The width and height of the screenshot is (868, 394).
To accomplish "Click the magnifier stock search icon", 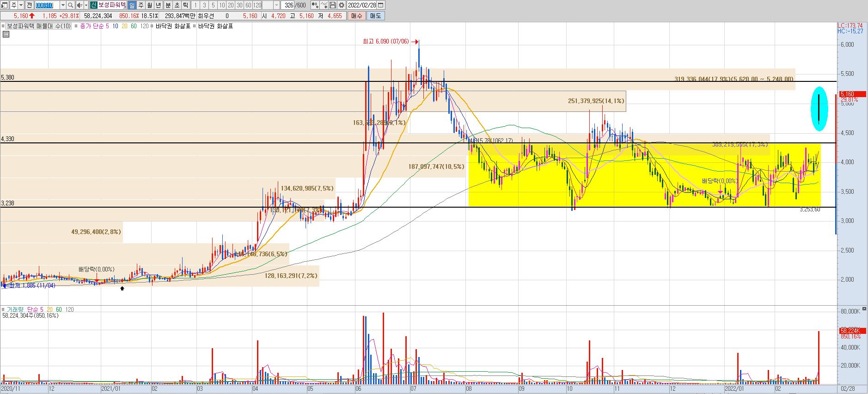I will click(x=70, y=5).
